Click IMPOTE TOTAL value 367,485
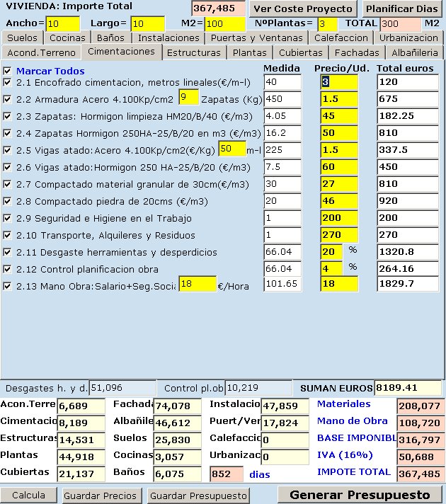The image size is (446, 504). click(420, 474)
